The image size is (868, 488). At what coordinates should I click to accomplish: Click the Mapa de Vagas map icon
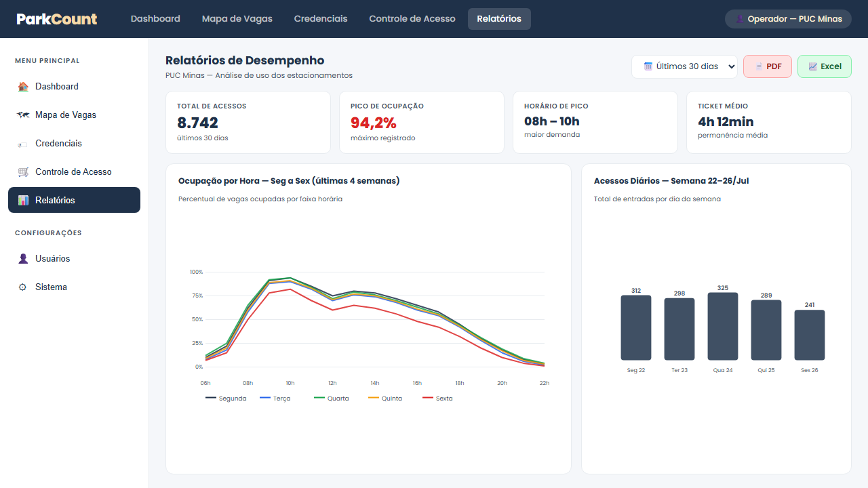(x=23, y=115)
